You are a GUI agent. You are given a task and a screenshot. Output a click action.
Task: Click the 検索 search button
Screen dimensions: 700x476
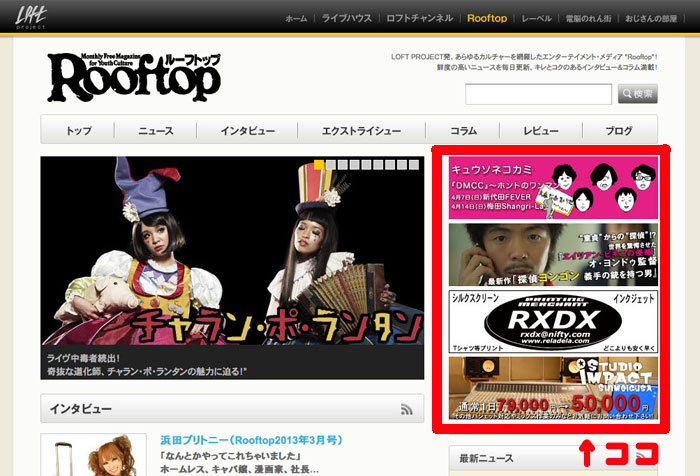638,94
